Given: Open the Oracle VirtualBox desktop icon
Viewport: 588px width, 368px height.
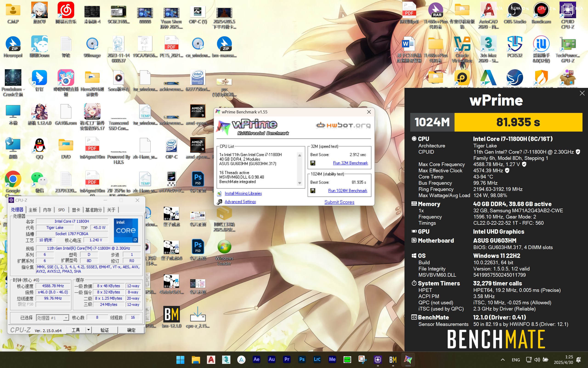Looking at the screenshot, I should coord(462,49).
